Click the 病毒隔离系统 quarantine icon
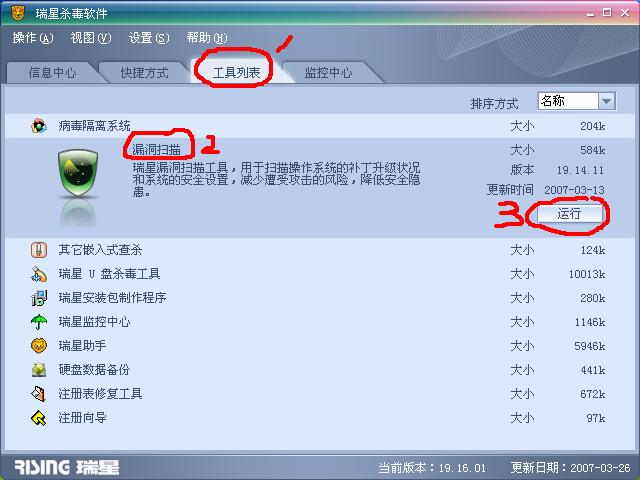 pyautogui.click(x=39, y=126)
